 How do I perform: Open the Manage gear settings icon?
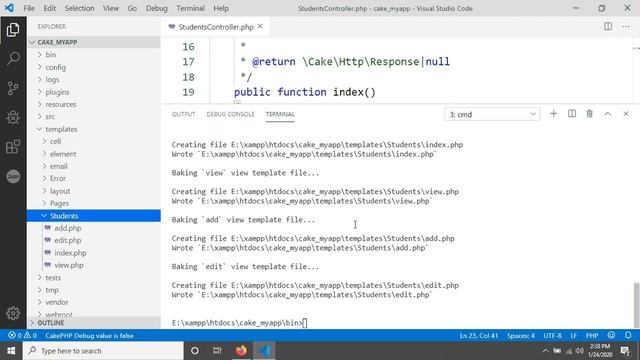13,313
